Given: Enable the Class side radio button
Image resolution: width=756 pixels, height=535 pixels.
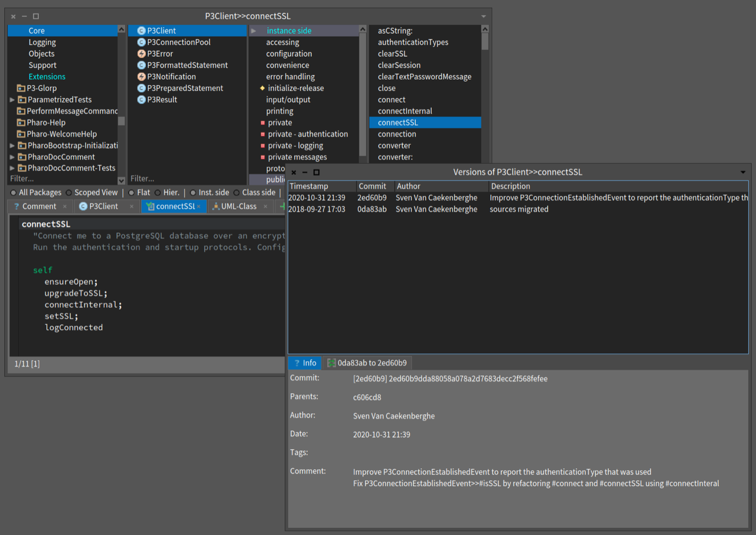Looking at the screenshot, I should [237, 193].
